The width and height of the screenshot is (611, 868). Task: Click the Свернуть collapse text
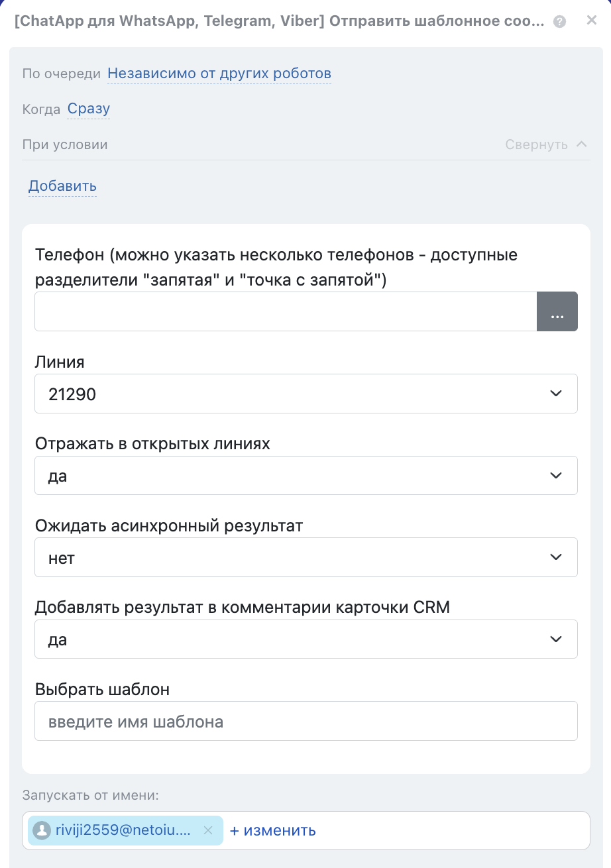point(536,144)
